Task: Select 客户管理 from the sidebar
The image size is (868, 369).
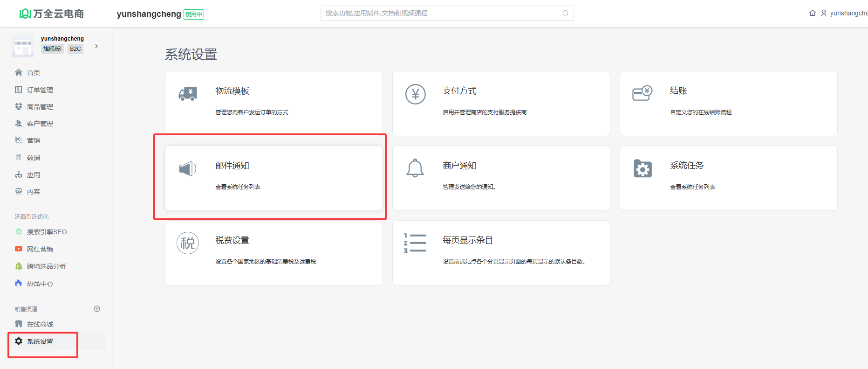Action: tap(40, 124)
